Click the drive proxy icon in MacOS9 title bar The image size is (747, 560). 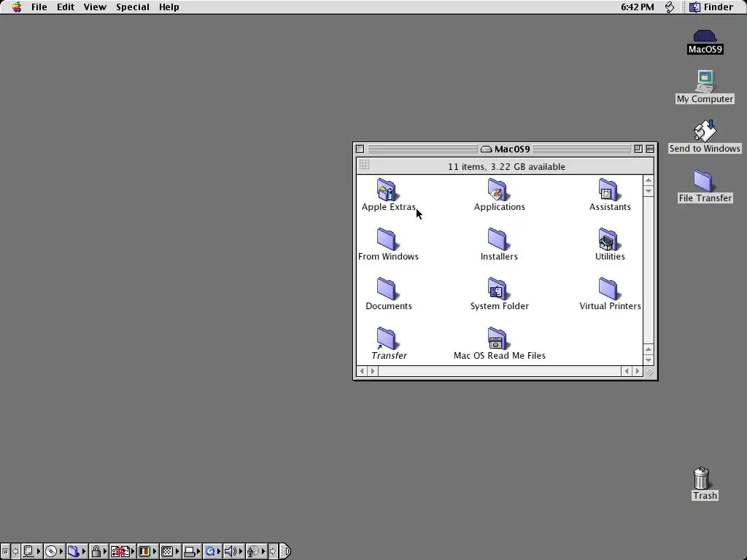point(486,149)
